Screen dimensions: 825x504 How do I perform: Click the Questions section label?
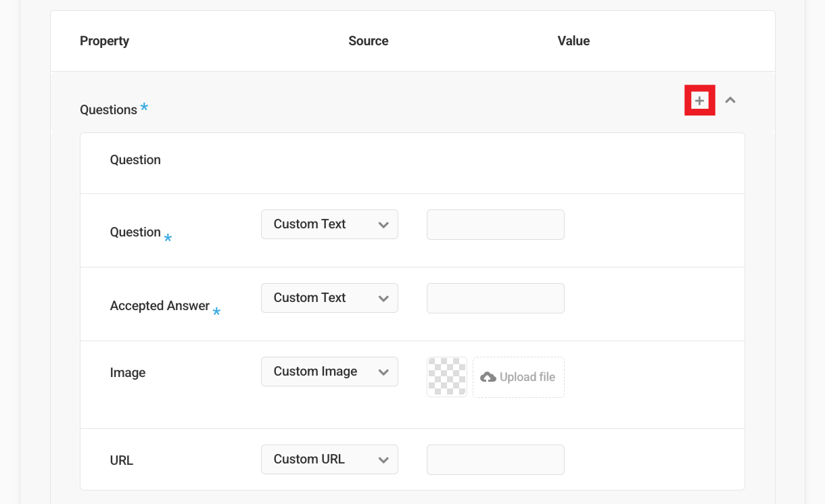[x=108, y=109]
